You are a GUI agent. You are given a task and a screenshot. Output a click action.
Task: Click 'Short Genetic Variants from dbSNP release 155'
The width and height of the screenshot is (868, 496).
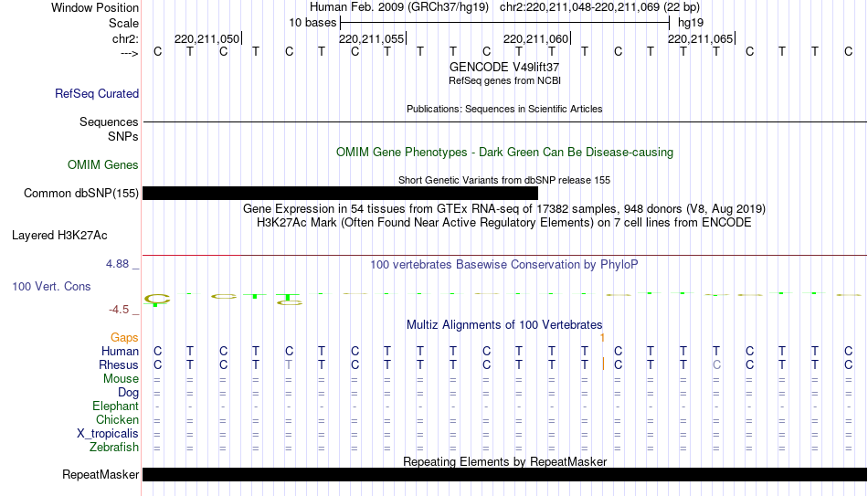point(504,181)
